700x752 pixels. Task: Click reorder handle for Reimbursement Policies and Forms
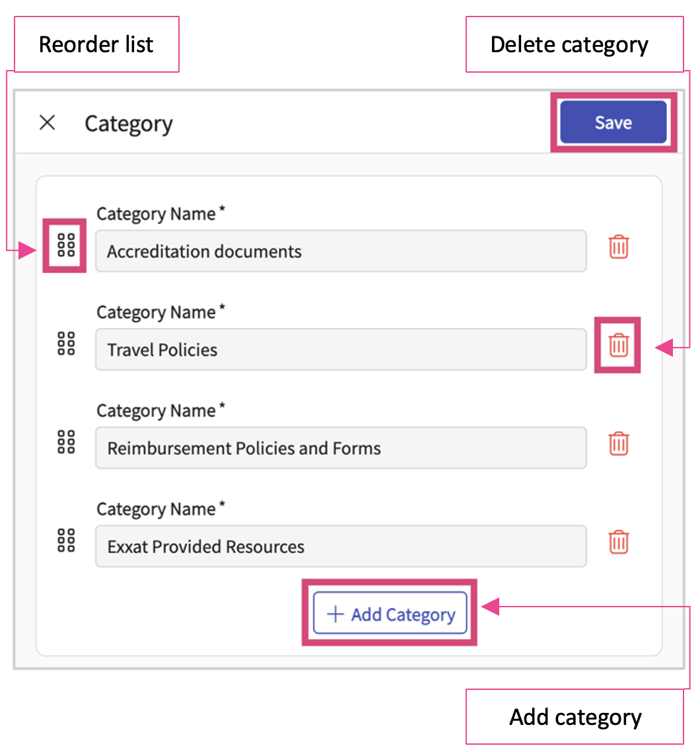[66, 441]
